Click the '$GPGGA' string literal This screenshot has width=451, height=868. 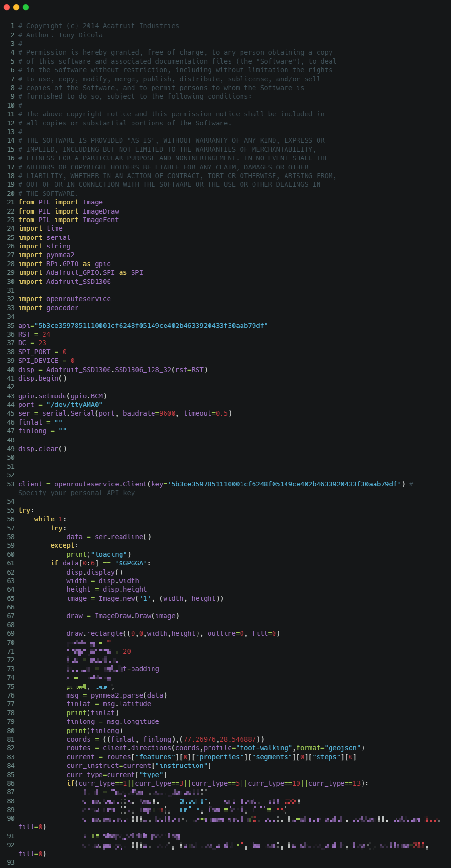pyautogui.click(x=133, y=563)
